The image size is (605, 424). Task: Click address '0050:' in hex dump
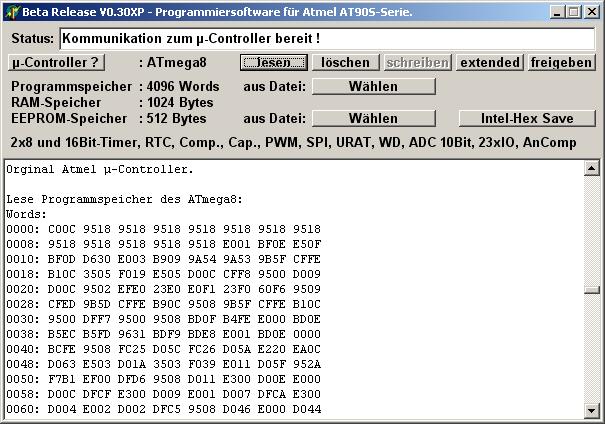coord(23,380)
